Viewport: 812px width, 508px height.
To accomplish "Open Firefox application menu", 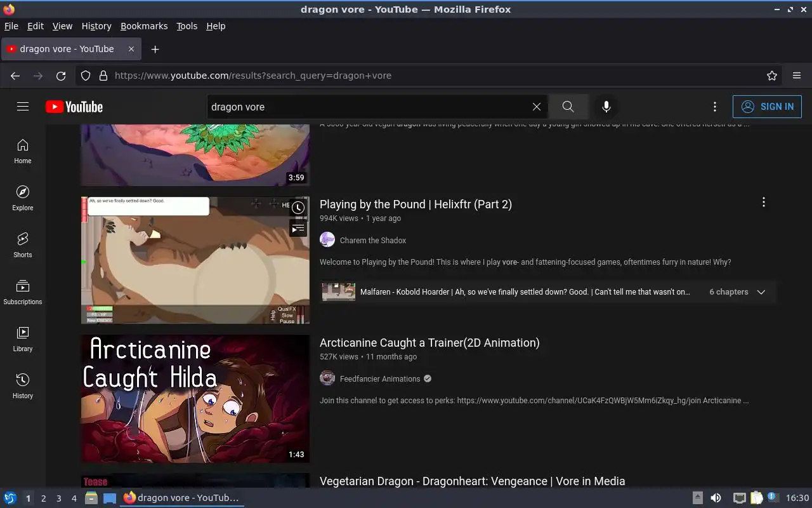I will pyautogui.click(x=797, y=76).
